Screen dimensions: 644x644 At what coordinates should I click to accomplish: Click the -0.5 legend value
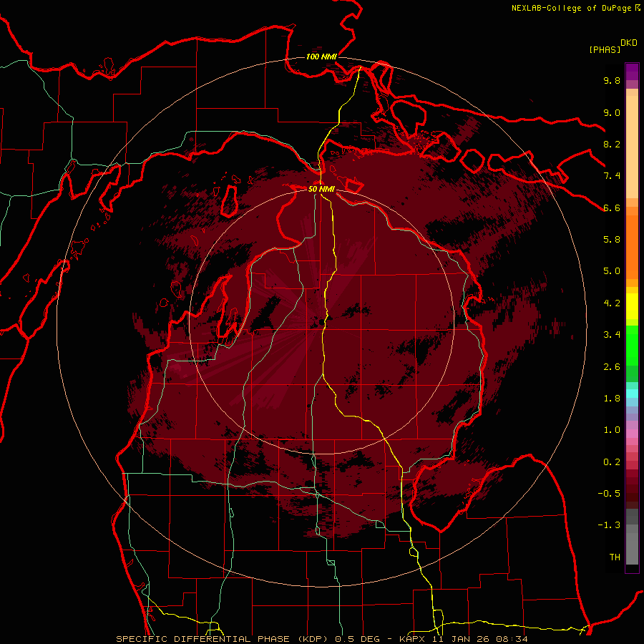tap(609, 494)
